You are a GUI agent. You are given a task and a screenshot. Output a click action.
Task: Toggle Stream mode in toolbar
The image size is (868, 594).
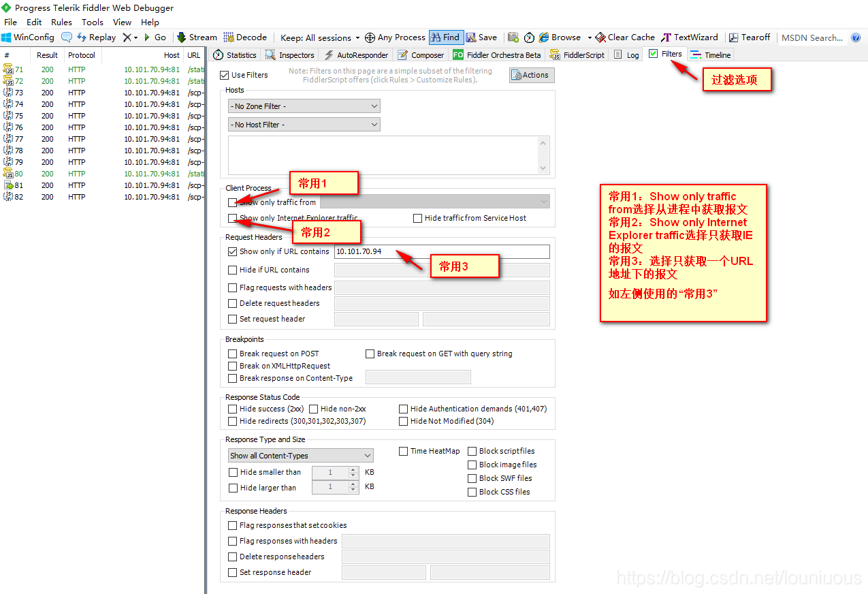point(197,37)
